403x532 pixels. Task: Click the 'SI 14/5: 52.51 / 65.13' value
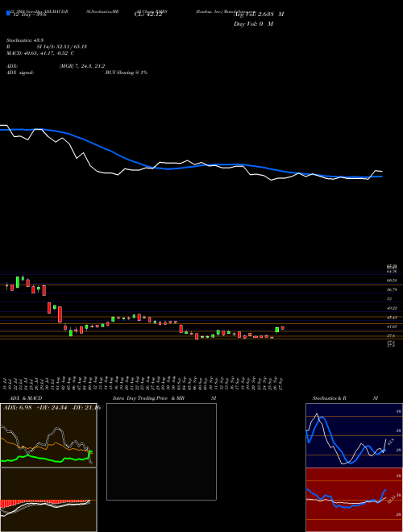click(62, 47)
